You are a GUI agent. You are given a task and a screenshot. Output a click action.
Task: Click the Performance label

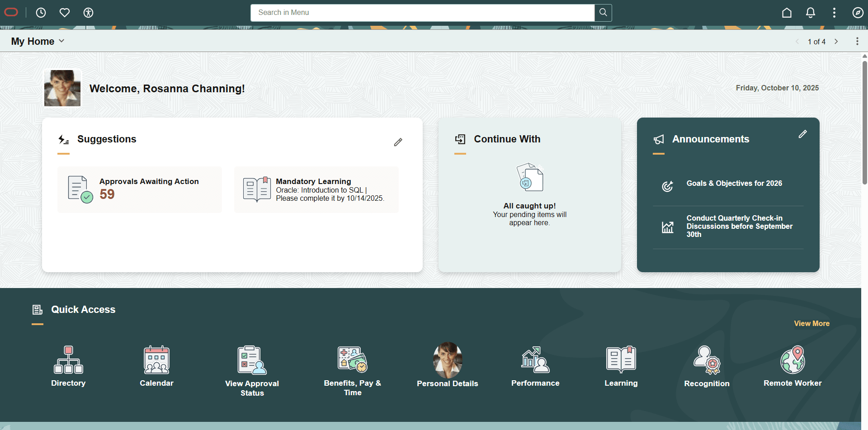[x=535, y=383]
